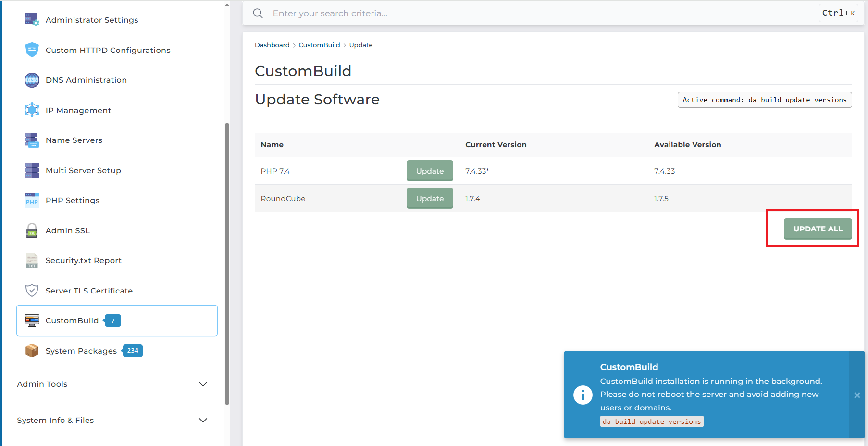Open System Packages label in sidebar

[81, 351]
